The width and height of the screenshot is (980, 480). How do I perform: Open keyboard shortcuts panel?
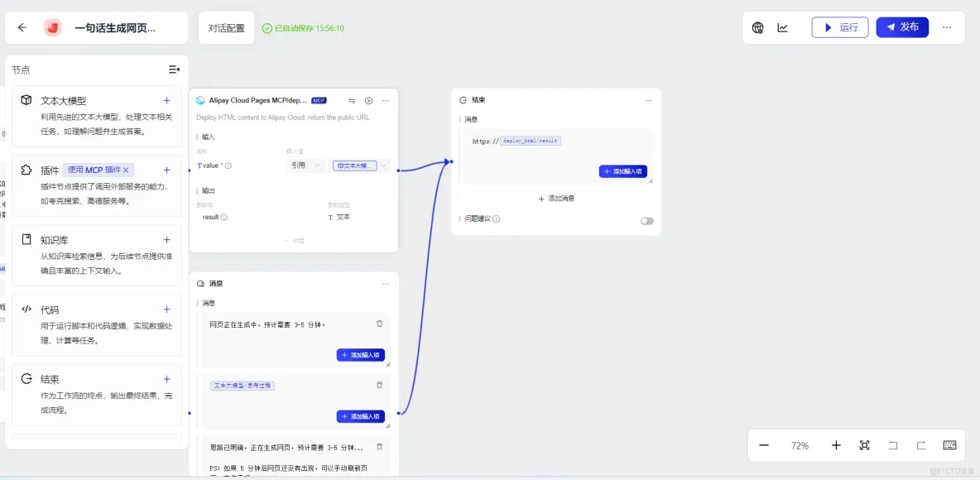(949, 445)
